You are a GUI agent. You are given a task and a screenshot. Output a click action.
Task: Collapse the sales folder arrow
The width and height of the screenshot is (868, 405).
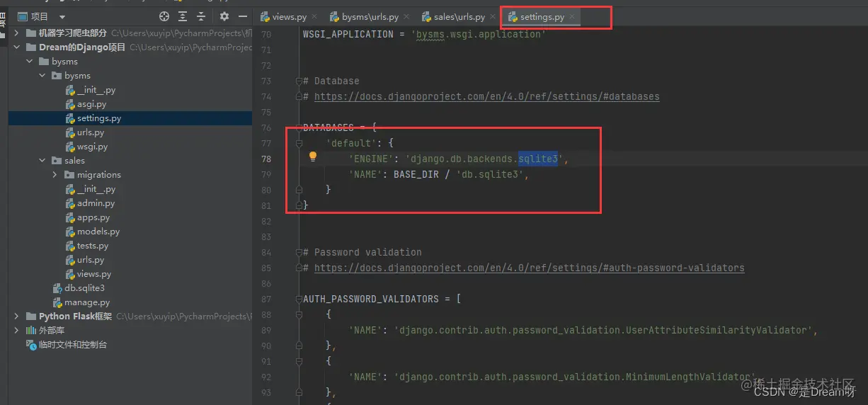[42, 161]
